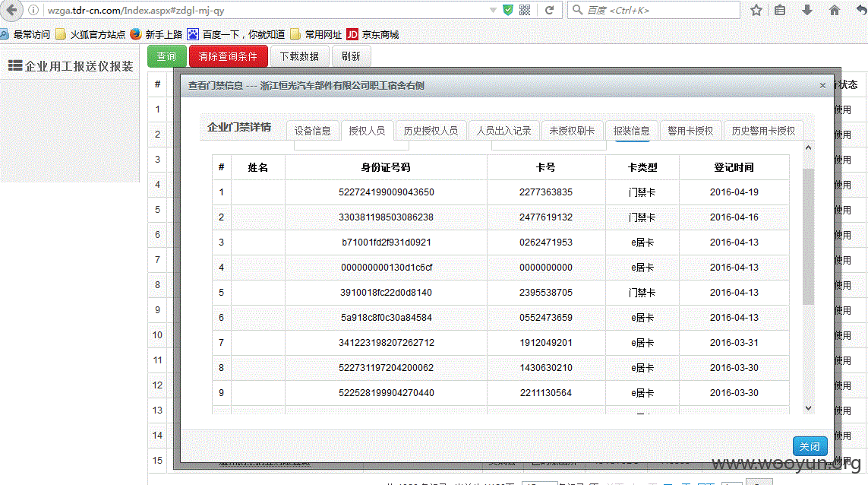Switch to the 历史警用卡授权 tab
Viewport: 868px width, 485px height.
(763, 131)
